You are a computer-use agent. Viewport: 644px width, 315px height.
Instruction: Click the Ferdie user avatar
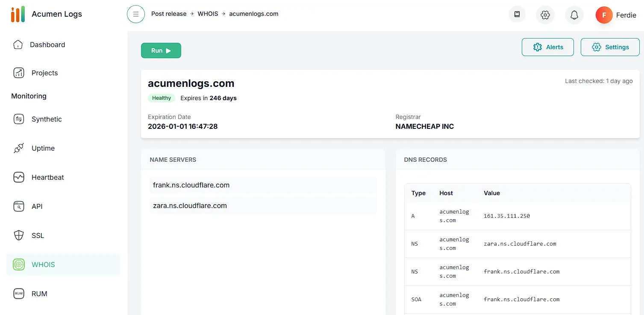coord(604,15)
